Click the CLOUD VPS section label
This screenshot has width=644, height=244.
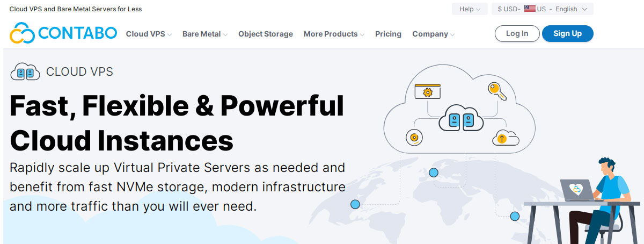(x=79, y=71)
